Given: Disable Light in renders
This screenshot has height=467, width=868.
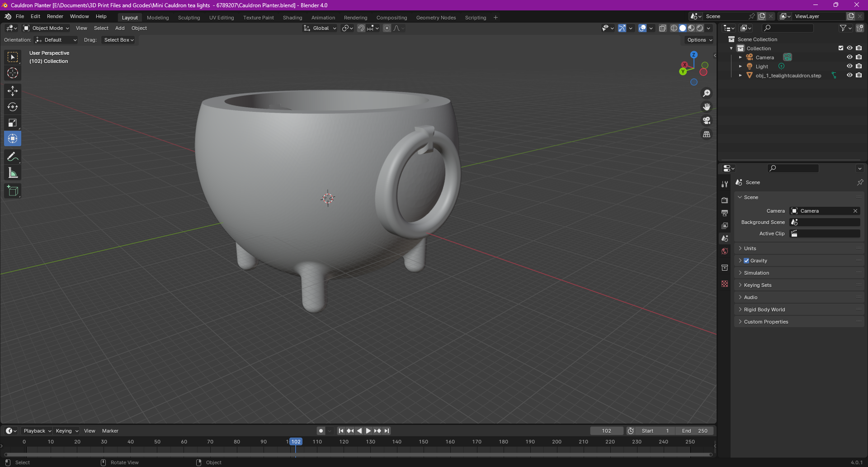Looking at the screenshot, I should (x=859, y=66).
